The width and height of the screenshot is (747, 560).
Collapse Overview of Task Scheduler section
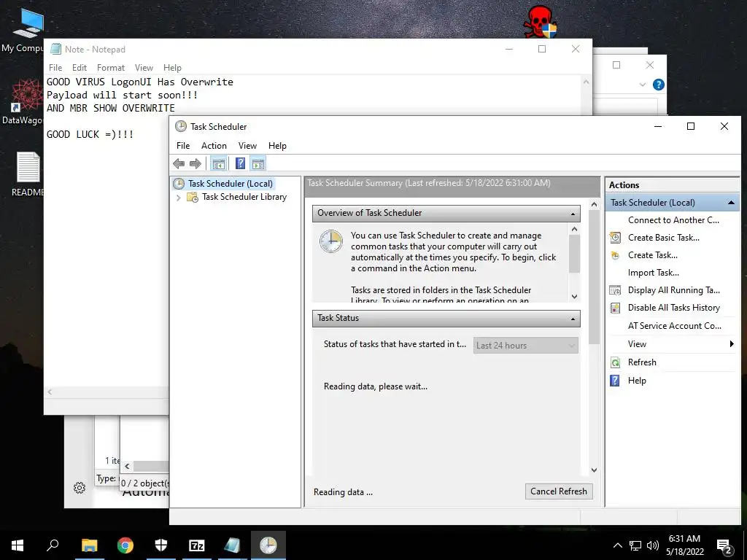[573, 214]
